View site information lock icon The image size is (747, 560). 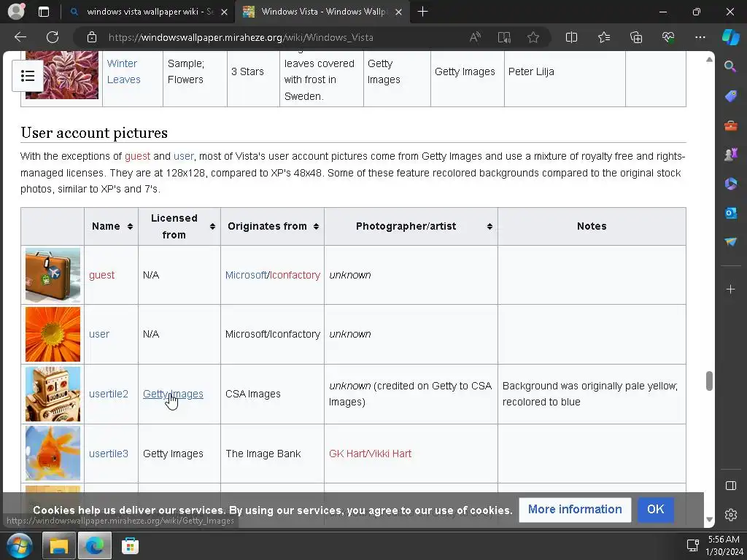click(92, 38)
